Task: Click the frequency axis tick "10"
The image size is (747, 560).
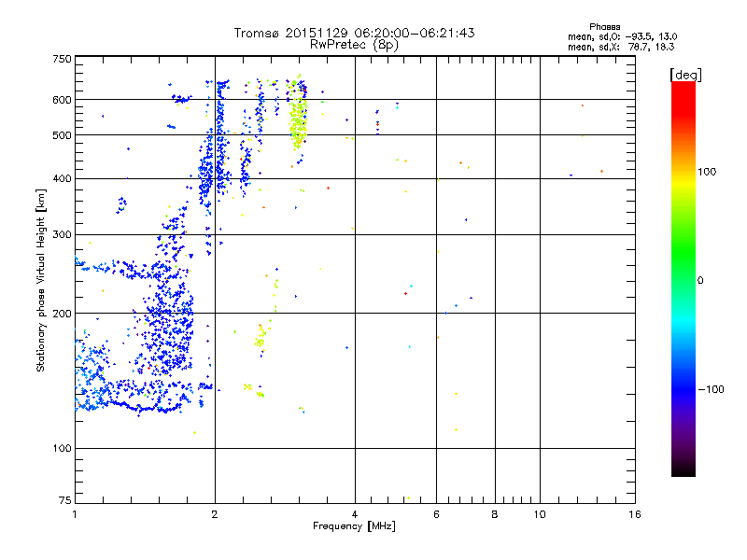Action: pyautogui.click(x=540, y=514)
